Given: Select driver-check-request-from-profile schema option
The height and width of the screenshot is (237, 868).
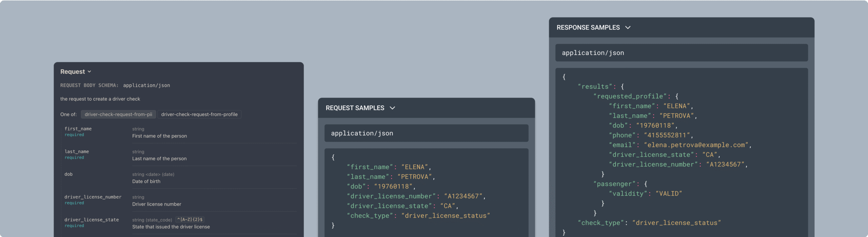Looking at the screenshot, I should tap(199, 114).
